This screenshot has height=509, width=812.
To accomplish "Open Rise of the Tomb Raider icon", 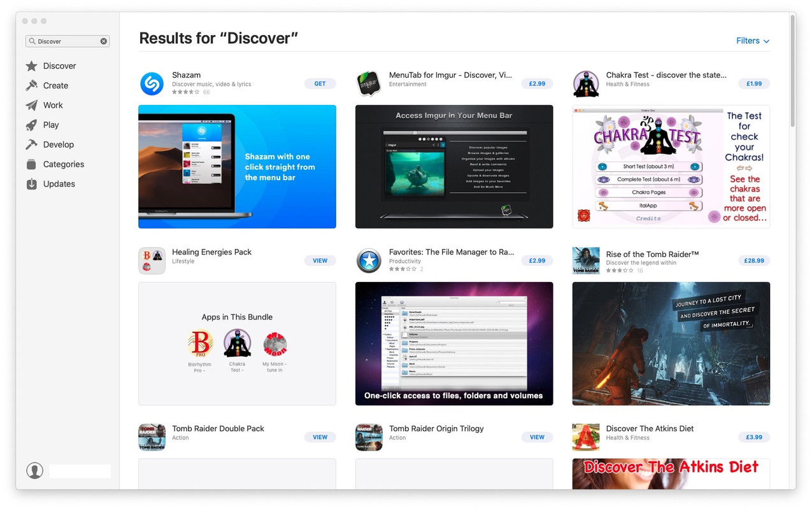I will tap(586, 260).
